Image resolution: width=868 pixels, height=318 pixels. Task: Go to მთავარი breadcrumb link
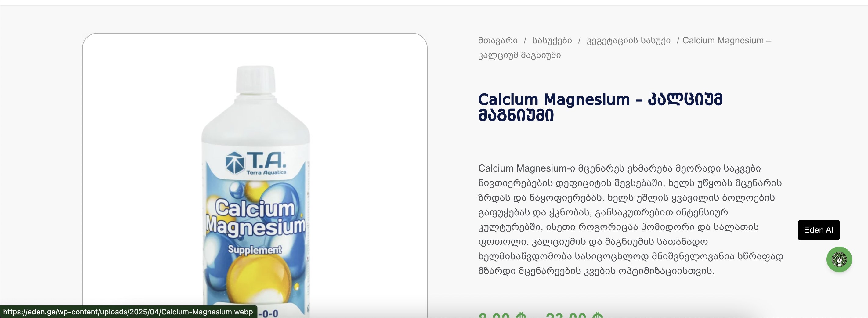(x=498, y=40)
